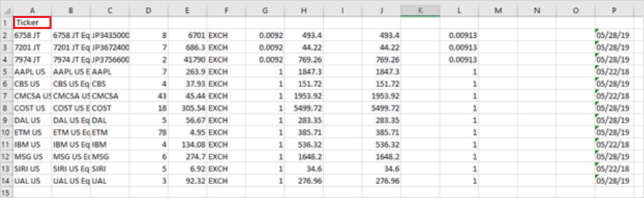Click the ETM US cell in column A
Viewport: 644px width, 198px height.
[x=32, y=133]
